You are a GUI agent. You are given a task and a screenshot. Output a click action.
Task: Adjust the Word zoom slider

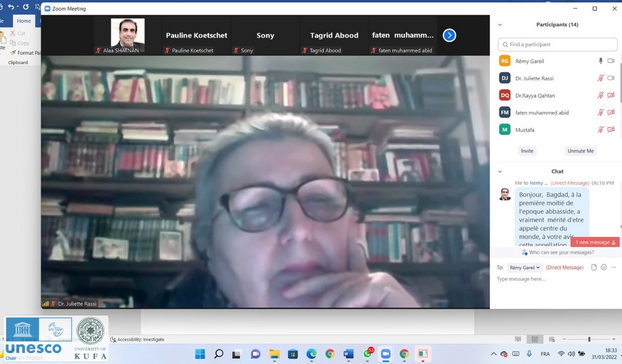(x=589, y=339)
